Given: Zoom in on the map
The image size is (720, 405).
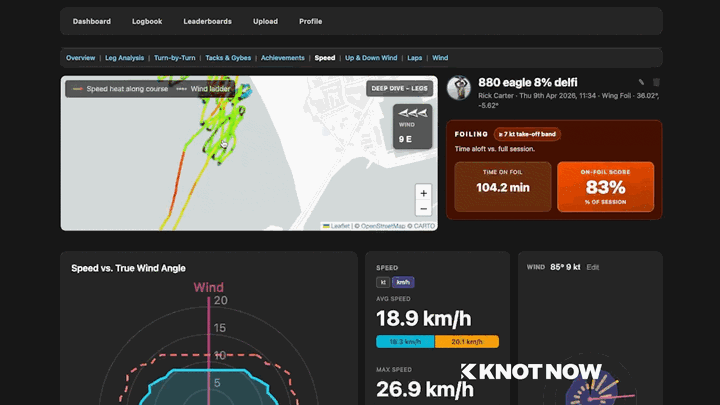Looking at the screenshot, I should [x=423, y=193].
